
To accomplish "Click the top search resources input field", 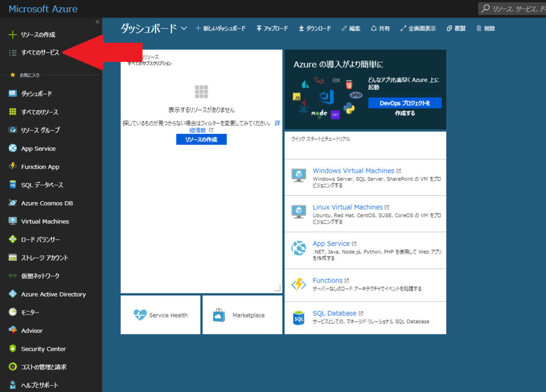I will point(512,9).
